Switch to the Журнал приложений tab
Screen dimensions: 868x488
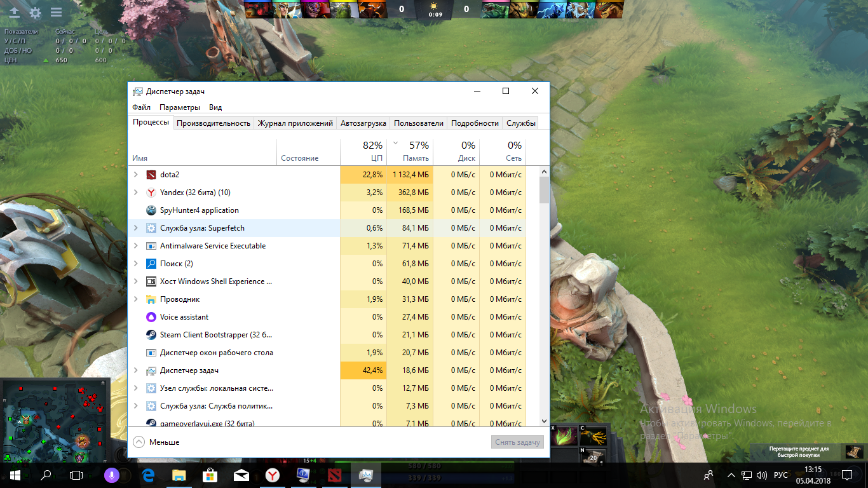(x=295, y=123)
